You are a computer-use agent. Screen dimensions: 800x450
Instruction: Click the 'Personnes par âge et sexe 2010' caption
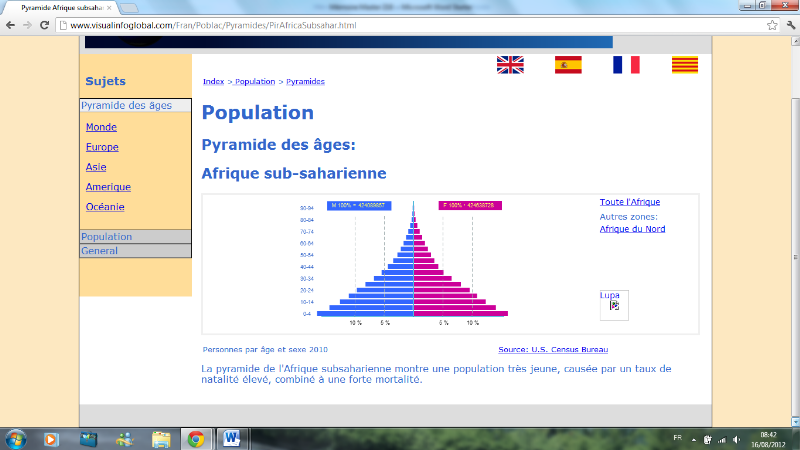265,349
